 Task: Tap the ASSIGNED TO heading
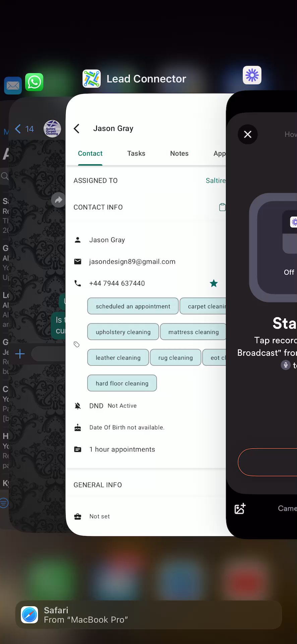coord(96,180)
